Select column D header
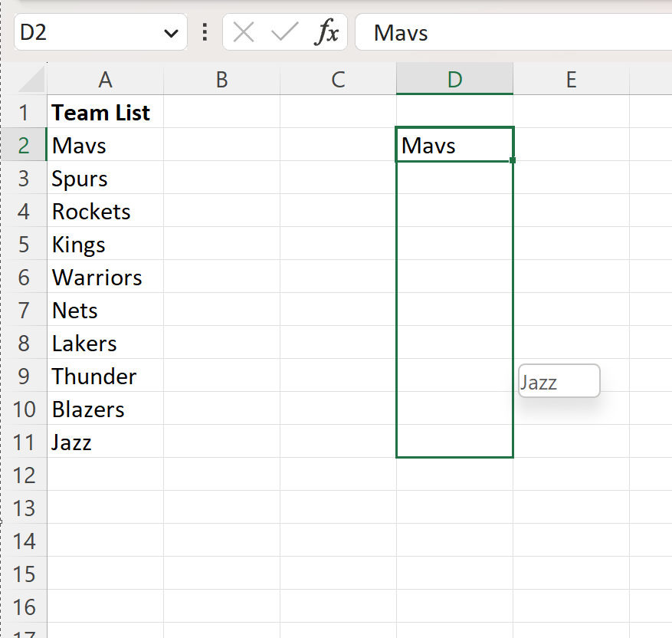 454,78
